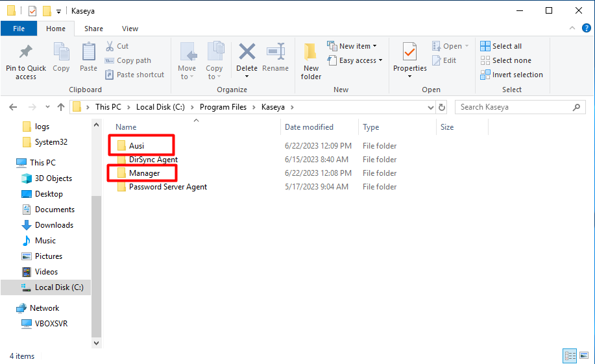This screenshot has width=595, height=364.
Task: Refresh the Kaseya folder view
Action: (x=442, y=108)
